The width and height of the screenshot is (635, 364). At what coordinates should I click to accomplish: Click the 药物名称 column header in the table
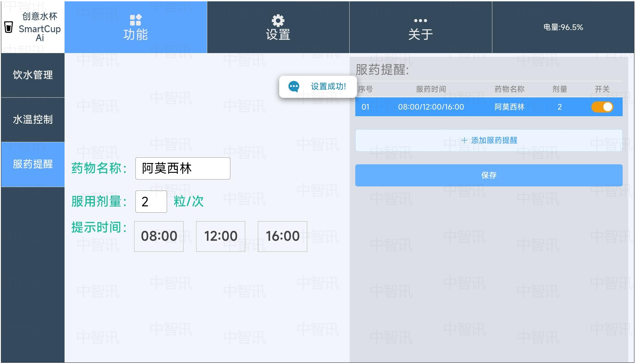509,89
